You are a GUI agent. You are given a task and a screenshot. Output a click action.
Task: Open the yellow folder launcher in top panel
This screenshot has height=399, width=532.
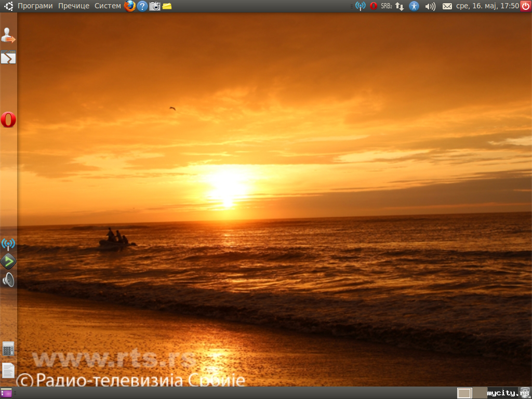point(167,6)
